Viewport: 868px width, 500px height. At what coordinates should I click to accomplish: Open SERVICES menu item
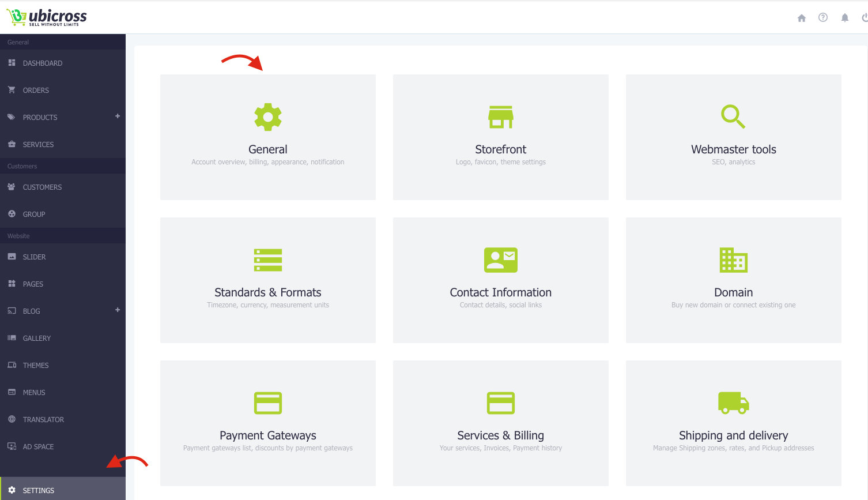point(38,145)
